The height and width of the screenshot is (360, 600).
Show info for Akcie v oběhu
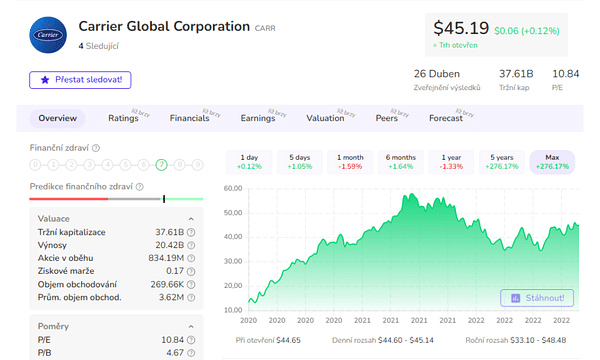191,258
